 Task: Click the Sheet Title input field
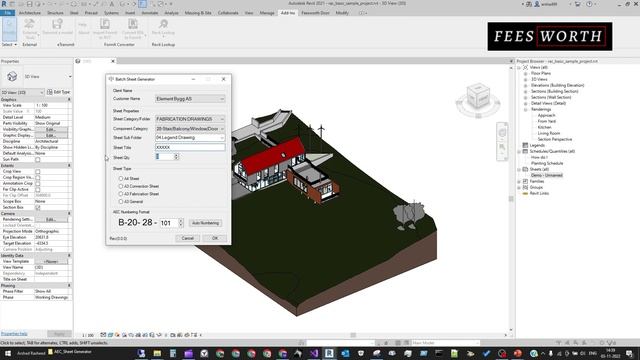[190, 147]
